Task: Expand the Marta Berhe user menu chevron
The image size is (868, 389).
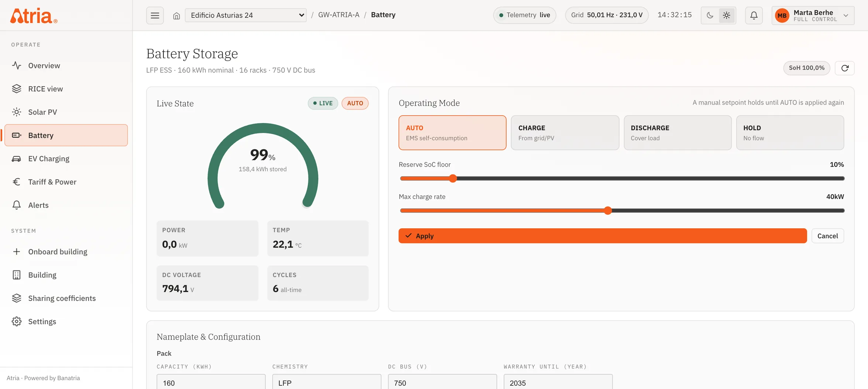Action: 846,16
